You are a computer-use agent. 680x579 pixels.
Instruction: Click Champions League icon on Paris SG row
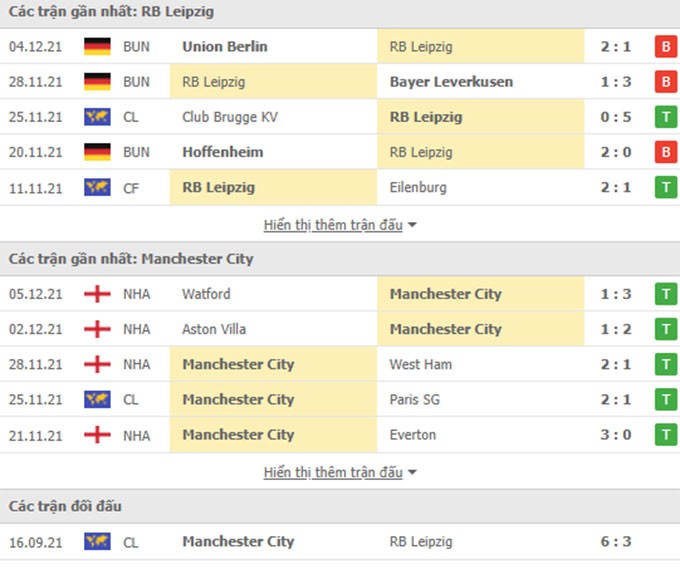point(97,399)
